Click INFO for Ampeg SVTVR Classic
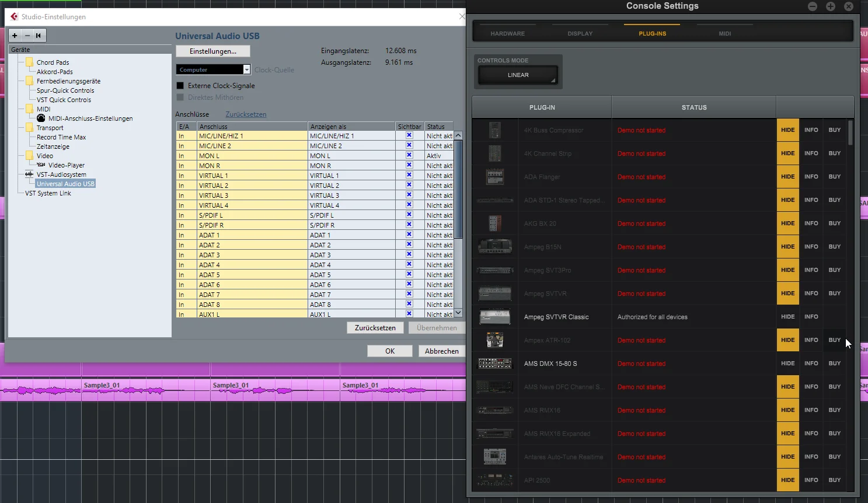Image resolution: width=868 pixels, height=503 pixels. (x=811, y=317)
